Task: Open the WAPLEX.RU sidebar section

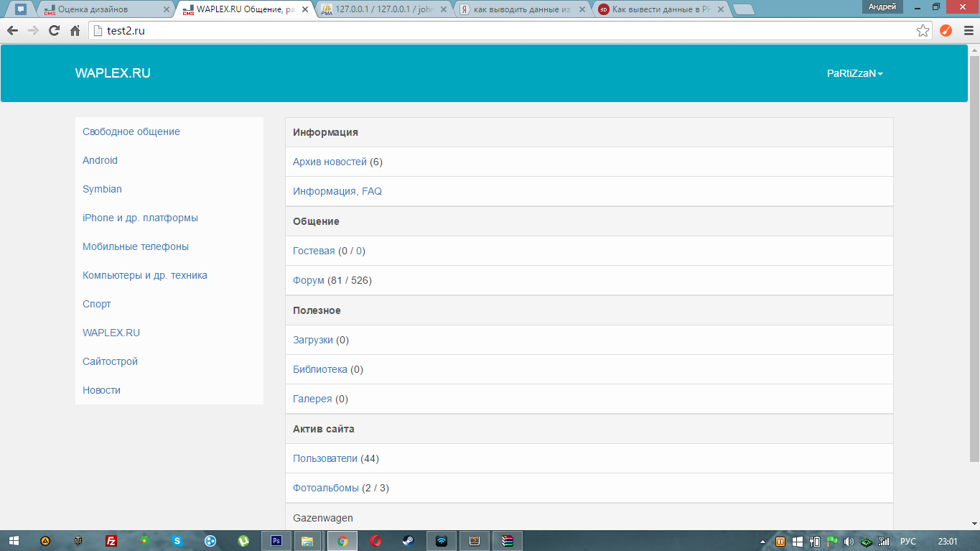Action: pyautogui.click(x=111, y=333)
